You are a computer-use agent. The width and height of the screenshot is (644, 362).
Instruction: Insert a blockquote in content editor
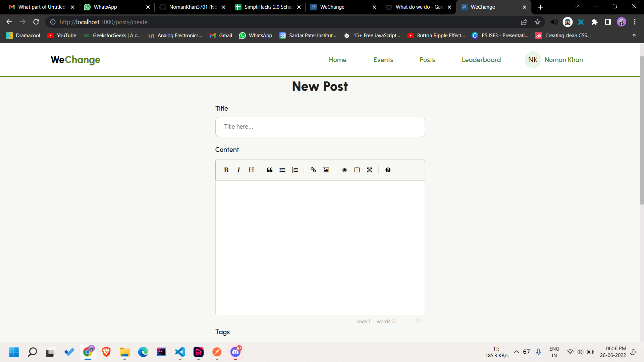pos(270,170)
